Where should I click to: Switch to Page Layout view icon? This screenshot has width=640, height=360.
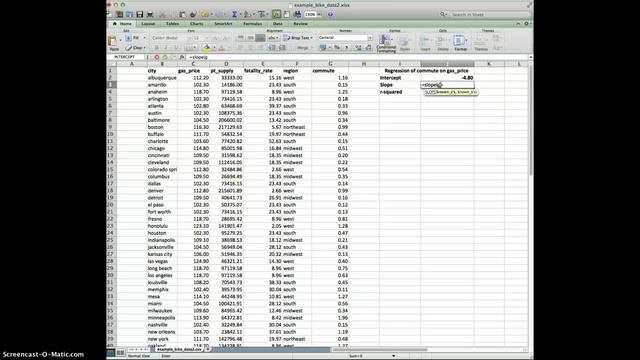pos(120,352)
